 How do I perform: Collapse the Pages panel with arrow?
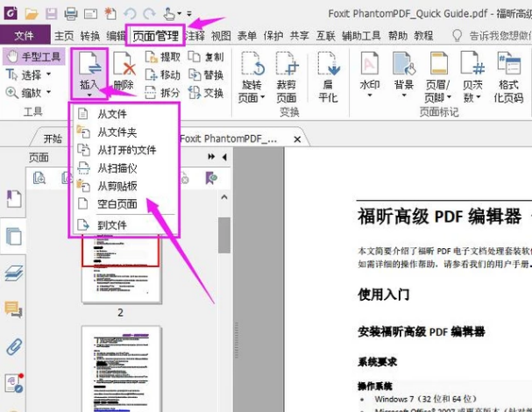224,157
